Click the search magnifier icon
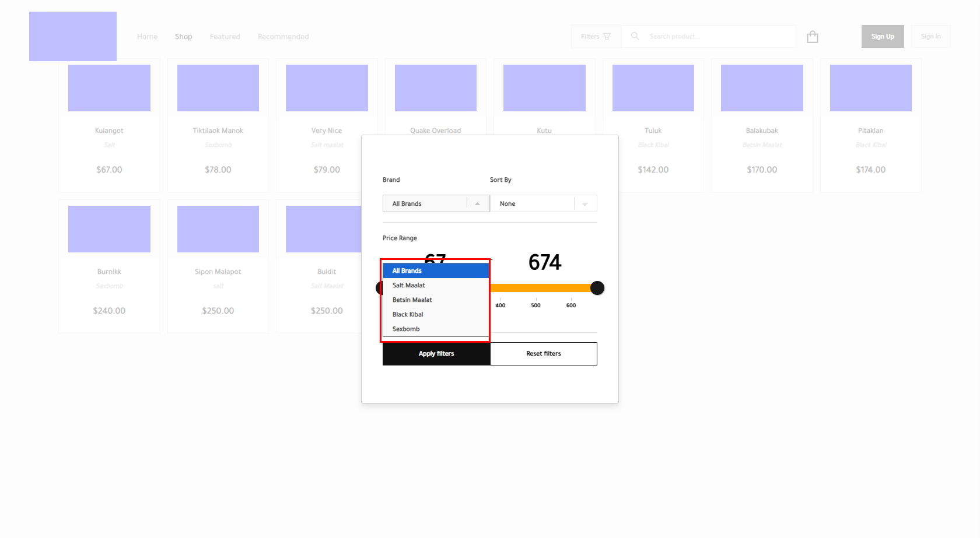The image size is (980, 538). click(635, 36)
